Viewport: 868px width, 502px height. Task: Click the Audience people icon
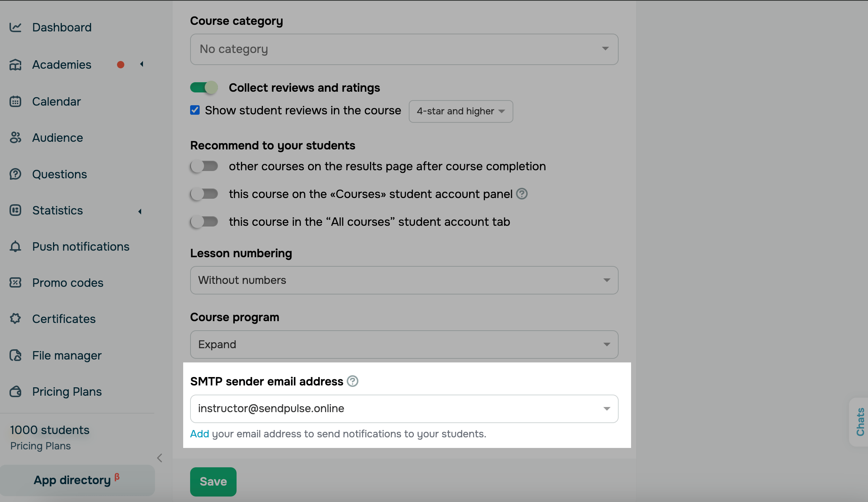[x=15, y=138]
